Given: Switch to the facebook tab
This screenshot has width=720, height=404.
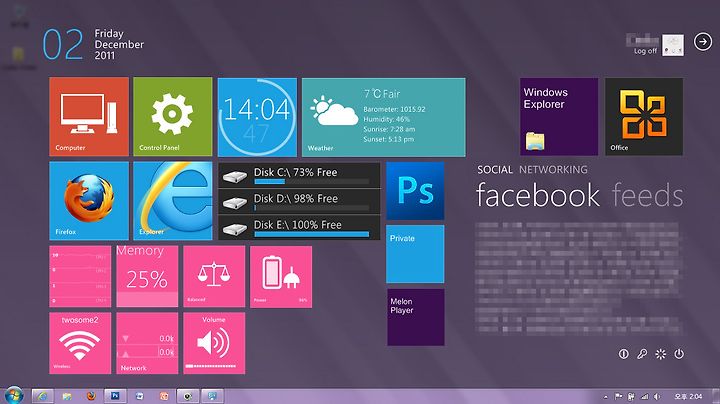Looking at the screenshot, I should pyautogui.click(x=538, y=195).
